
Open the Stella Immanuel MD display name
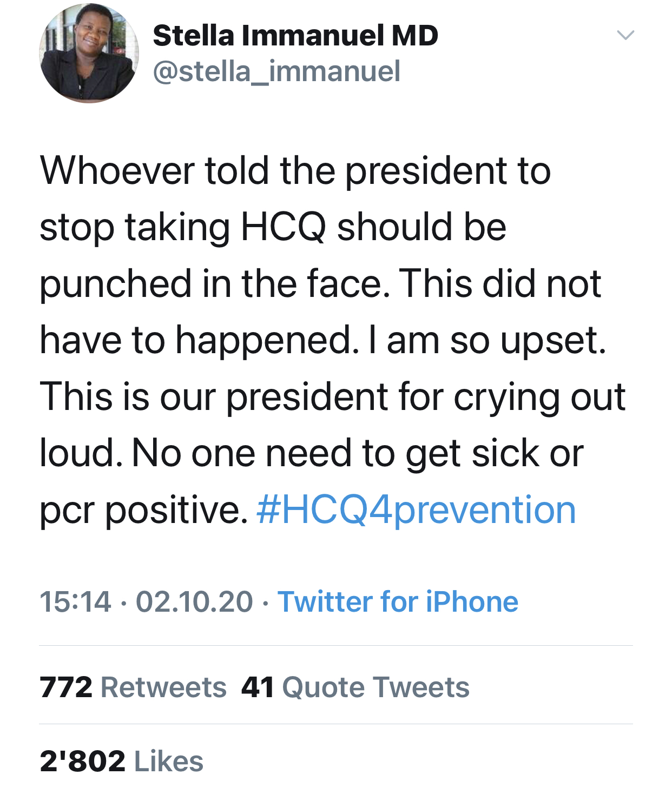click(x=295, y=36)
